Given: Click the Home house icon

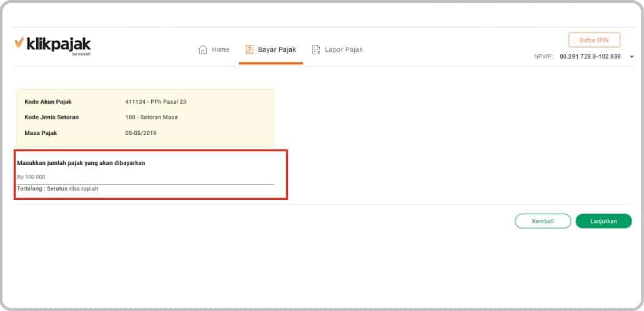Looking at the screenshot, I should (203, 50).
